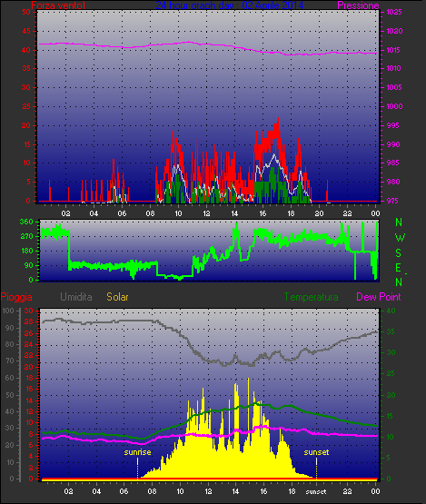426x504 pixels.
Task: Click the sunset marker on solar graph
Action: tap(316, 452)
